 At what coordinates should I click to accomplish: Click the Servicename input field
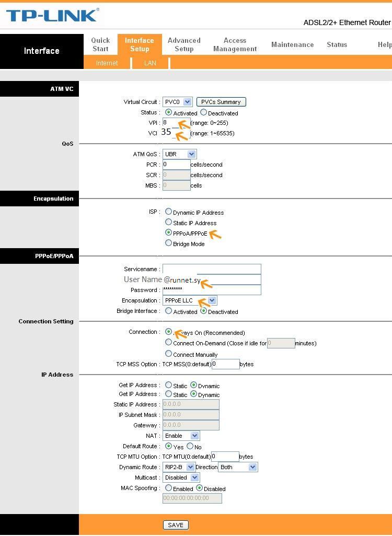click(x=212, y=269)
